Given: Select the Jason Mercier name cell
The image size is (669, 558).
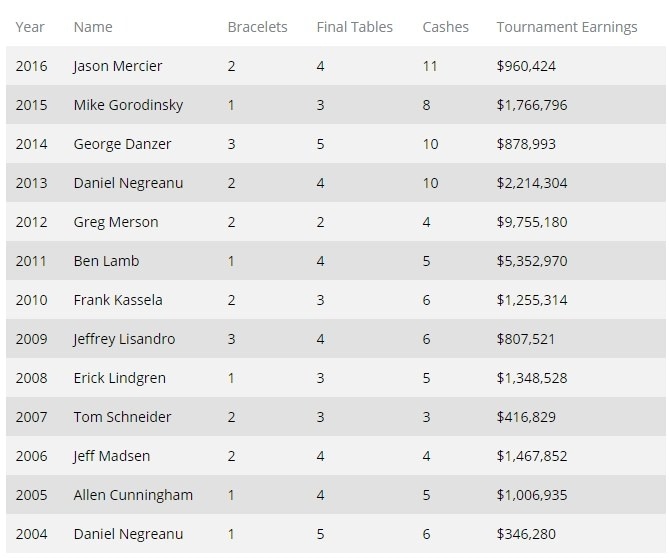Looking at the screenshot, I should [118, 66].
